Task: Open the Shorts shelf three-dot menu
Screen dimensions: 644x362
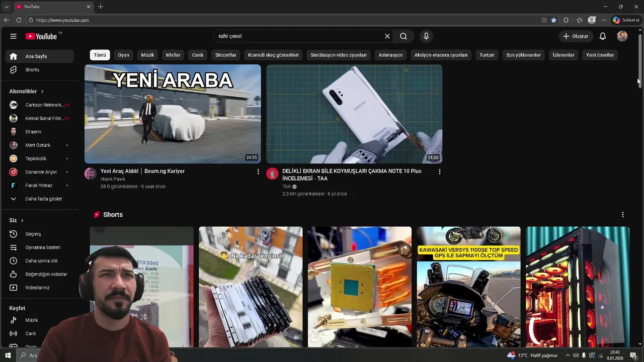Action: point(622,215)
